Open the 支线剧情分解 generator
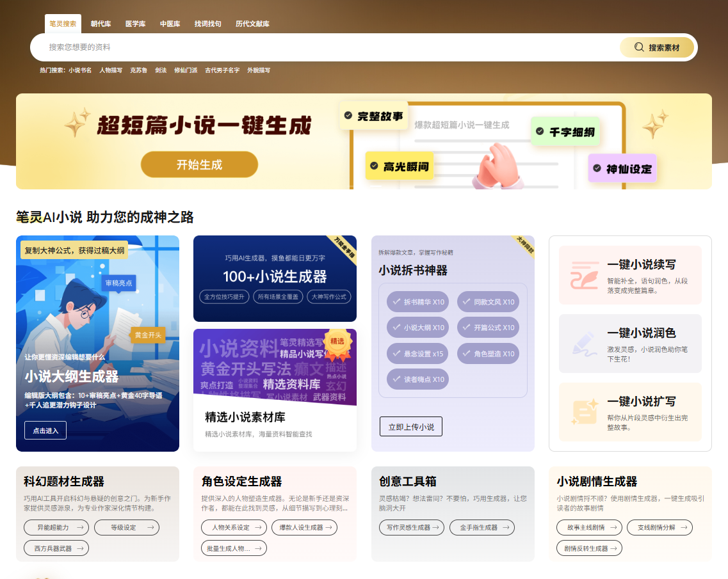 tap(659, 528)
